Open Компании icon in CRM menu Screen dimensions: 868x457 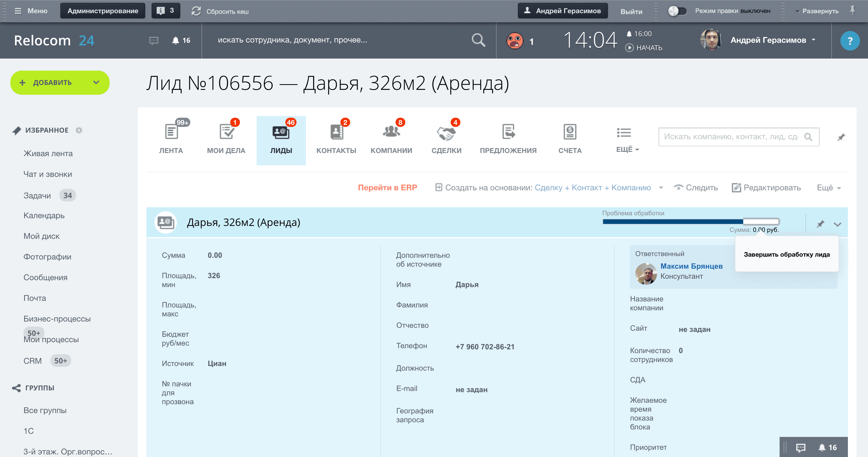pos(391,131)
